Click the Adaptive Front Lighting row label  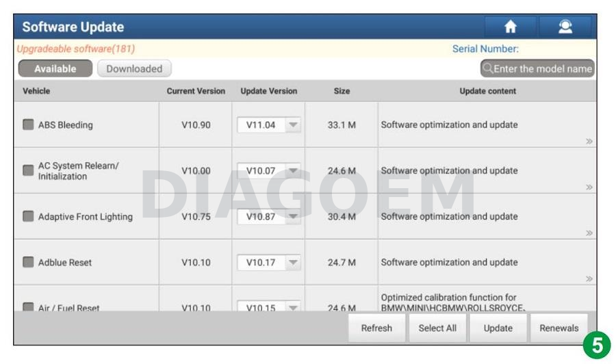coord(86,217)
